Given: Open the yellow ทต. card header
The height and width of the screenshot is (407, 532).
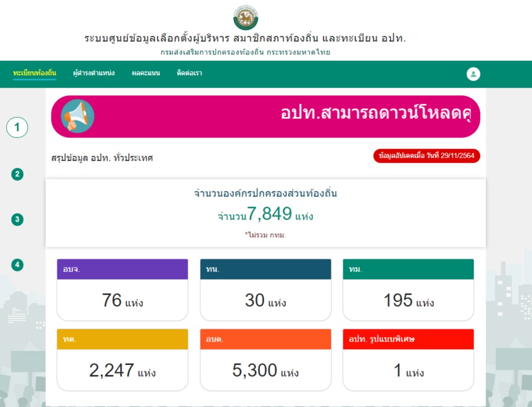Looking at the screenshot, I should tap(123, 339).
